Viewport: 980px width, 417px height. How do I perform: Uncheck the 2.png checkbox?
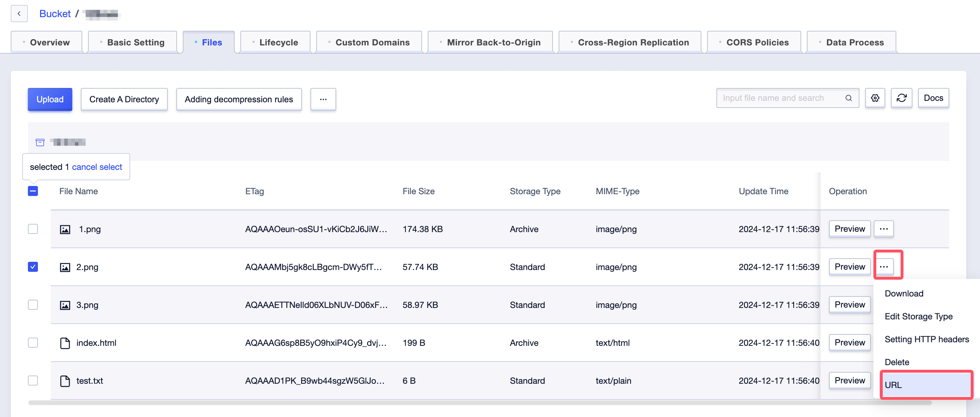(x=33, y=267)
